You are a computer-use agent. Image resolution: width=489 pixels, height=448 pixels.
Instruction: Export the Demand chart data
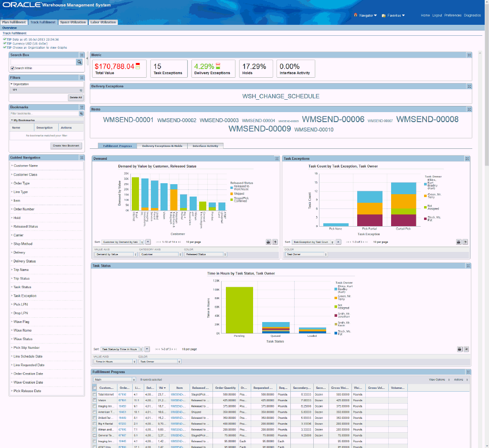pyautogui.click(x=275, y=242)
